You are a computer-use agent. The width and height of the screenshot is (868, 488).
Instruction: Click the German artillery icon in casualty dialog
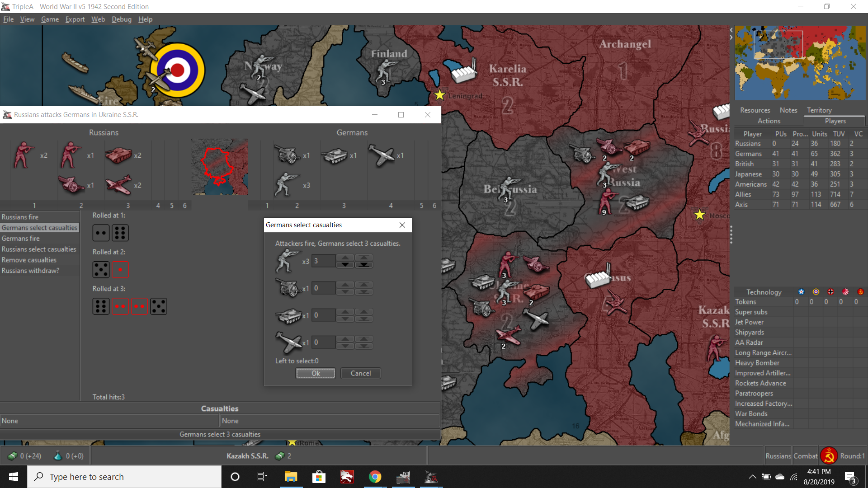point(288,288)
